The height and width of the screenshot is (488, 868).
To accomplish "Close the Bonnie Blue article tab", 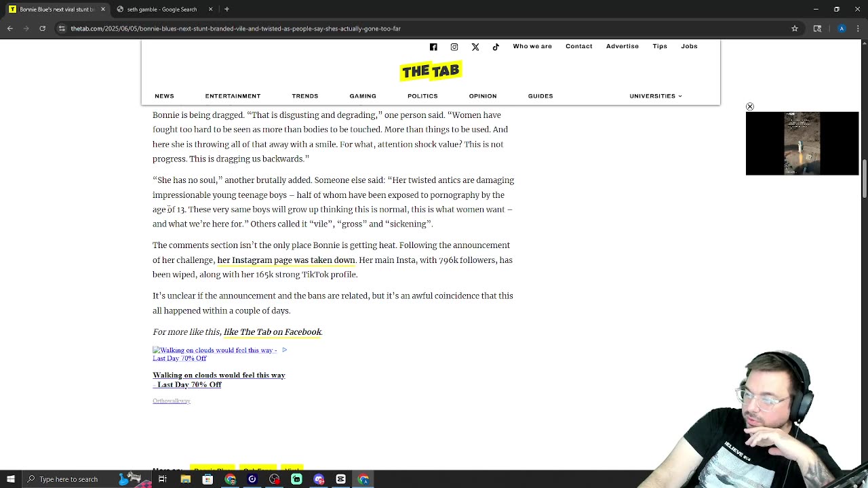I will 103,9.
